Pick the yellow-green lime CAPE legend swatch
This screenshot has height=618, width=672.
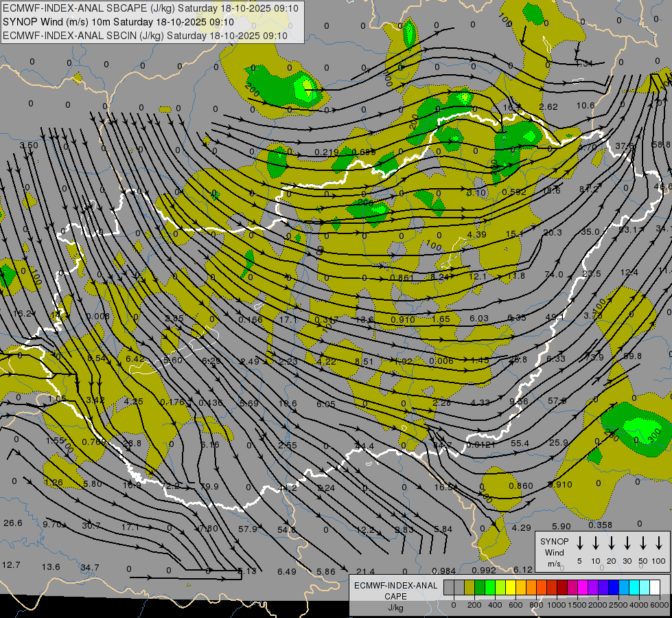pyautogui.click(x=500, y=588)
